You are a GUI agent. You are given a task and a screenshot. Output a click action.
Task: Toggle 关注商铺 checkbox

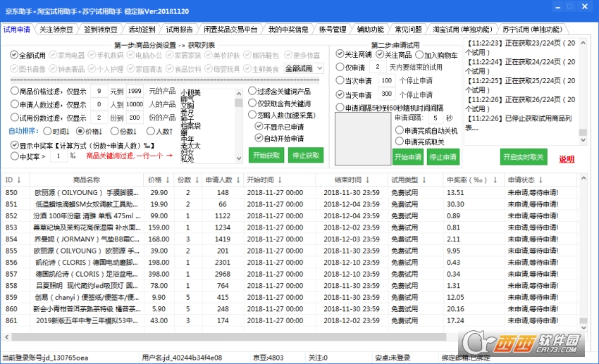pos(354,54)
